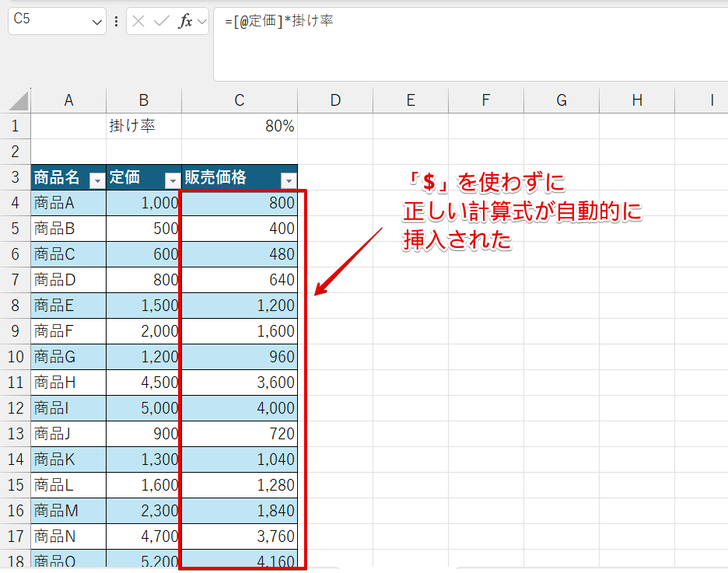
Task: Click the 定価 cell showing 500
Action: tap(144, 229)
